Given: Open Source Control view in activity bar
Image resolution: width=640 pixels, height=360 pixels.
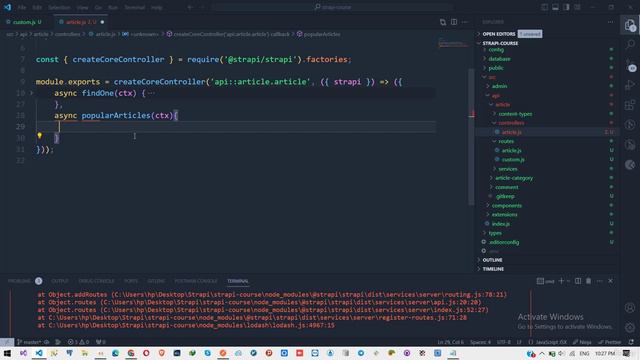Looking at the screenshot, I should point(630,64).
